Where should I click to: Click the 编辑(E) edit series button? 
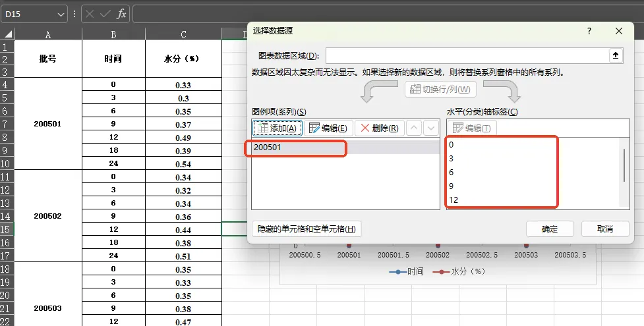coord(328,128)
